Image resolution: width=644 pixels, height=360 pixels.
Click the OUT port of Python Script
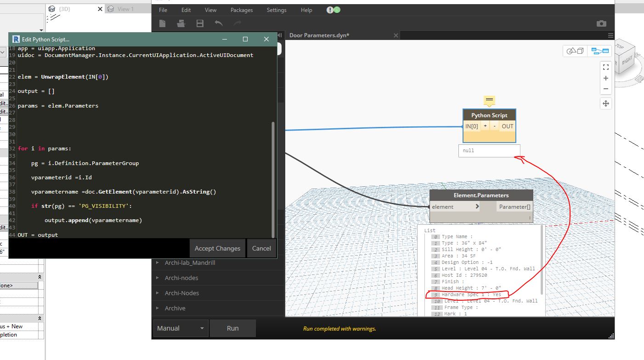tap(507, 126)
